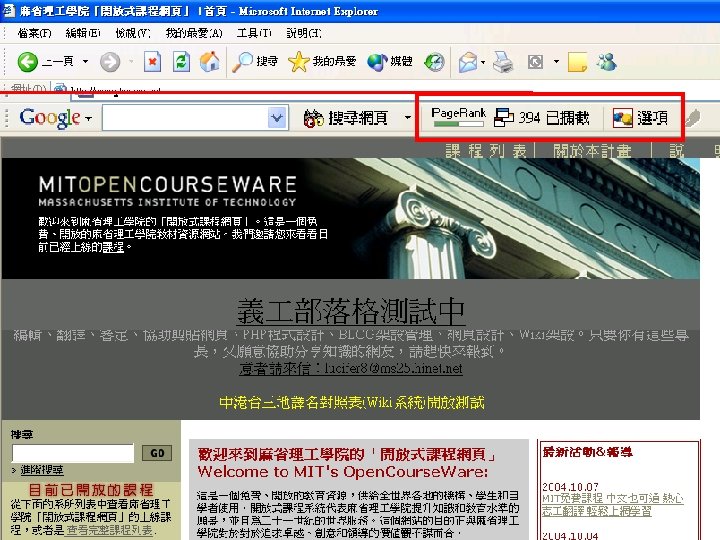
Task: Open the Media globe toolbar button
Action: tap(390, 62)
